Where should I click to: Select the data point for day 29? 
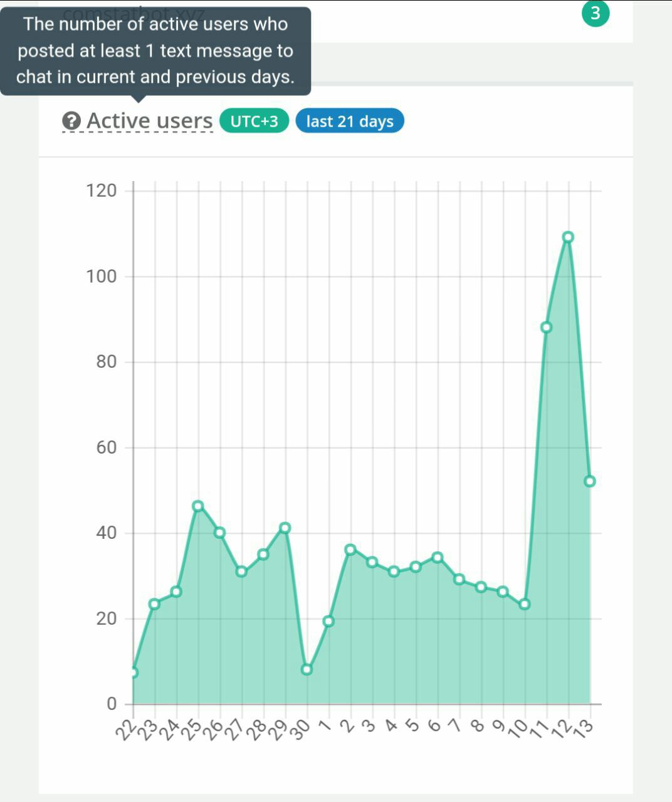pyautogui.click(x=285, y=528)
